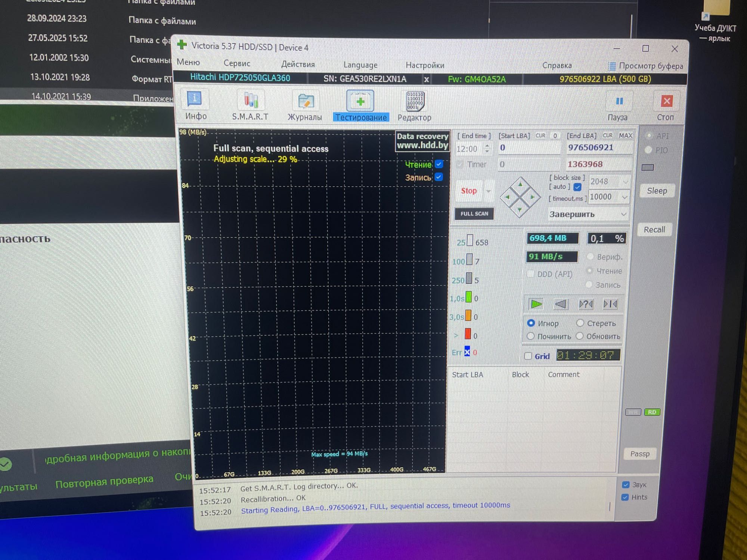Select the Обновить radio button
The height and width of the screenshot is (560, 747).
(580, 336)
